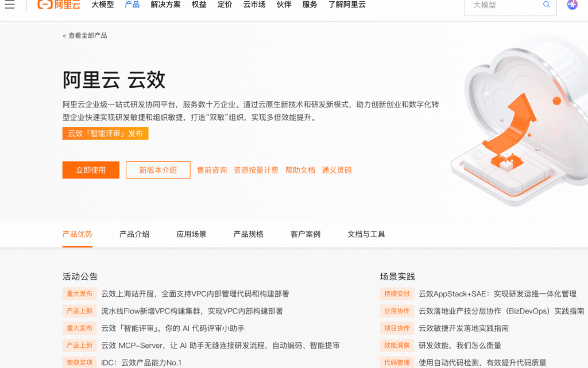This screenshot has width=588, height=368.
Task: Open IDC：云效产品能力No.1 announcement
Action: coord(141,363)
